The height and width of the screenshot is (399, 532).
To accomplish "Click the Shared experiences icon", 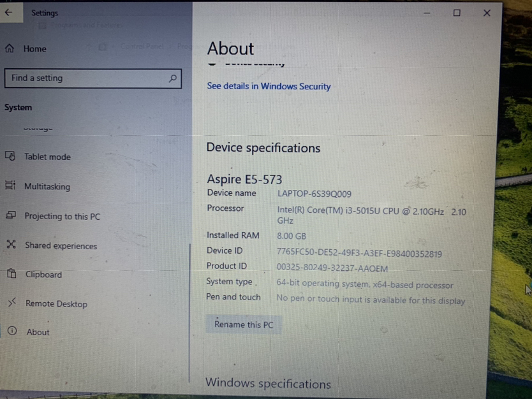I will point(11,245).
